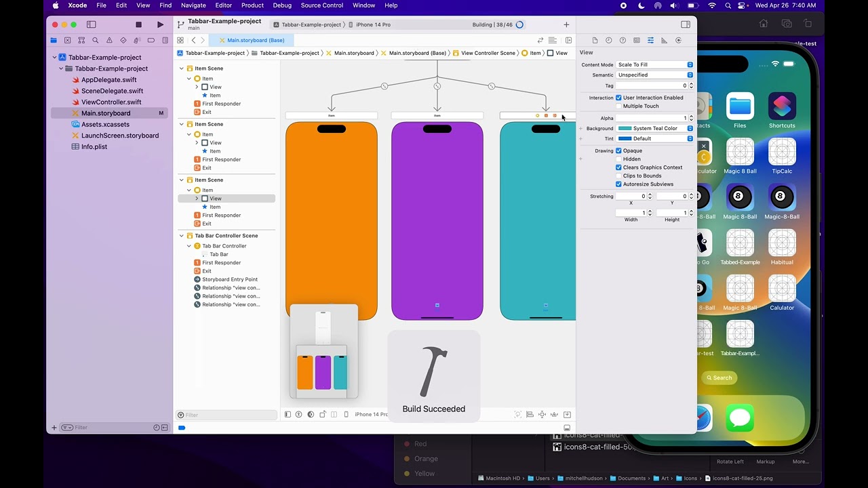This screenshot has height=488, width=868.
Task: Go back in the editor history
Action: [193, 40]
